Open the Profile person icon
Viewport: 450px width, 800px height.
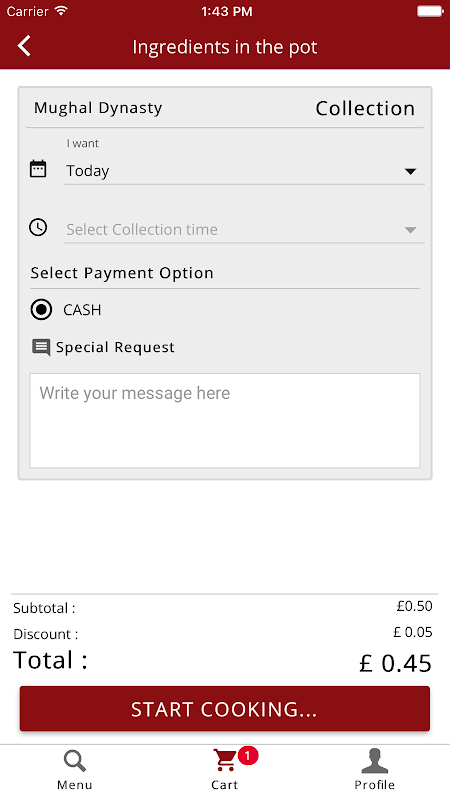374,761
